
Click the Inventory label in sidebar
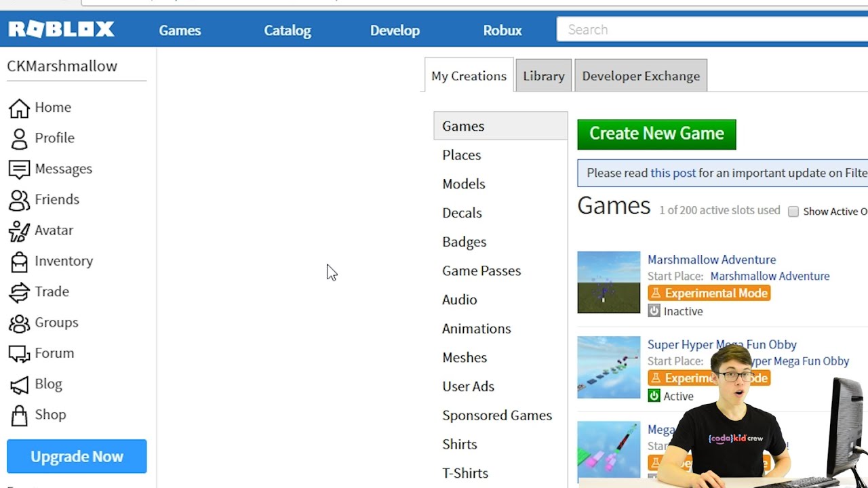click(64, 261)
